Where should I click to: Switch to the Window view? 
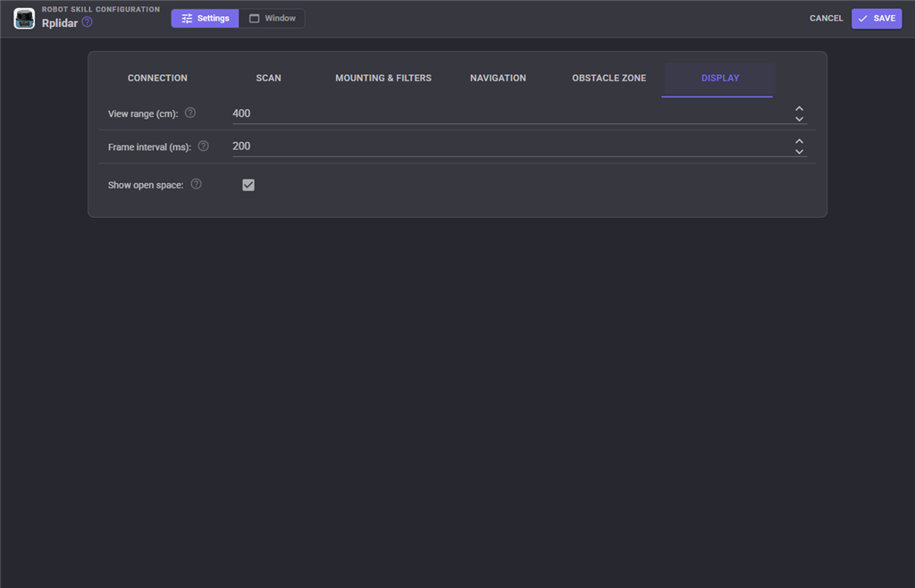click(272, 19)
